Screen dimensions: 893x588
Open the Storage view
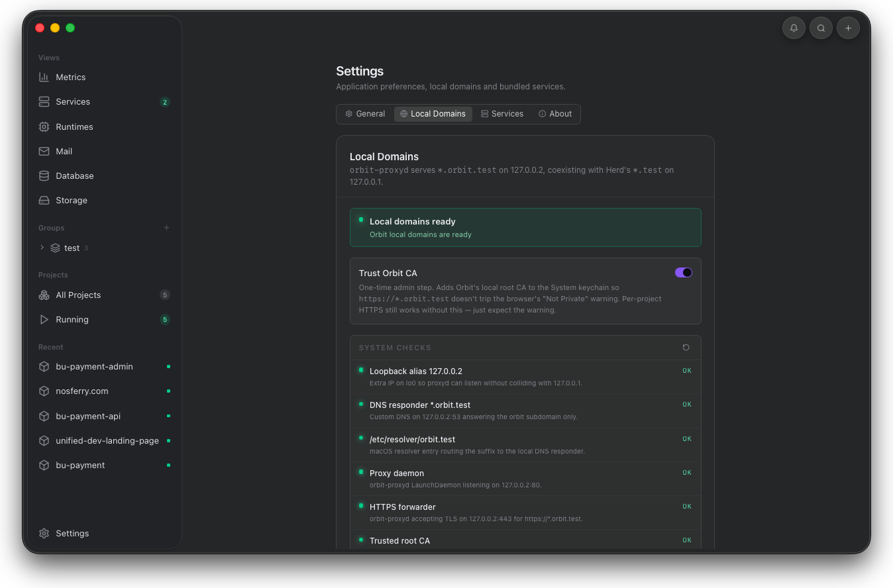(104, 200)
